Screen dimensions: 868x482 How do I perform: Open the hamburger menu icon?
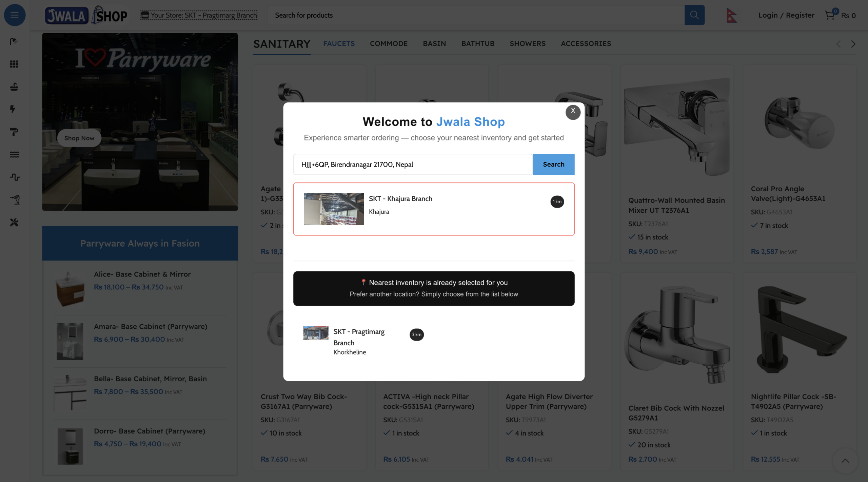(15, 15)
